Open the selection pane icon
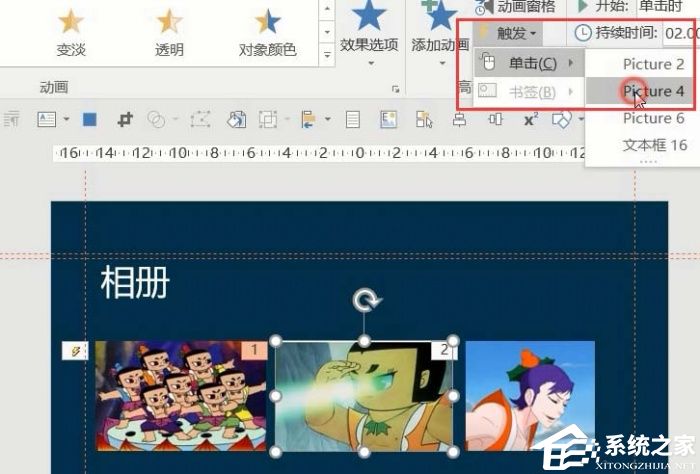This screenshot has width=700, height=474. pyautogui.click(x=424, y=120)
